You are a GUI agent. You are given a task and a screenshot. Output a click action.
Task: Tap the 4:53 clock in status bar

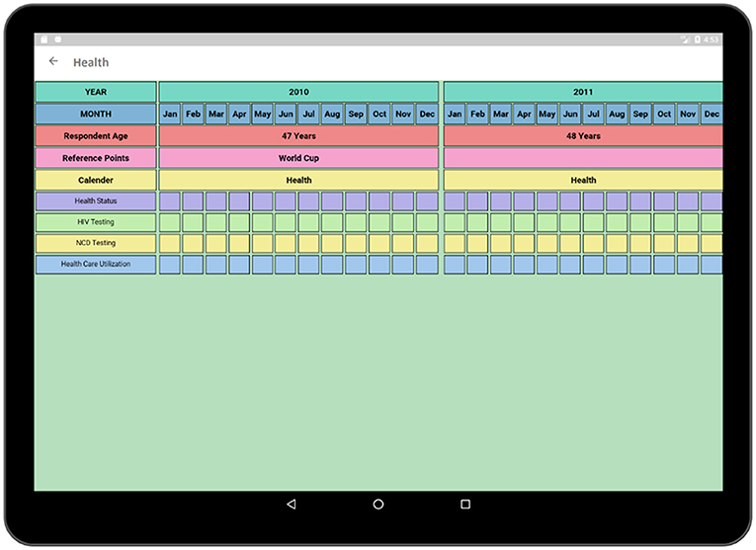tap(711, 39)
